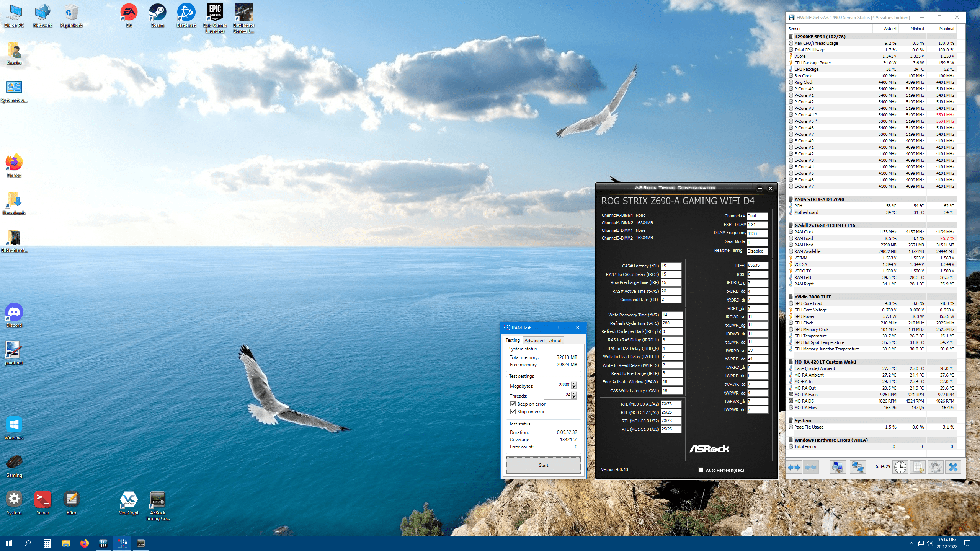Open the notification center button
The image size is (980, 551).
[x=967, y=543]
